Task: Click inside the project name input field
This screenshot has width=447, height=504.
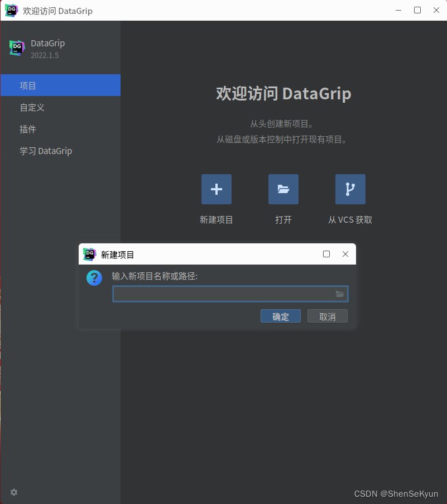Action: tap(223, 294)
